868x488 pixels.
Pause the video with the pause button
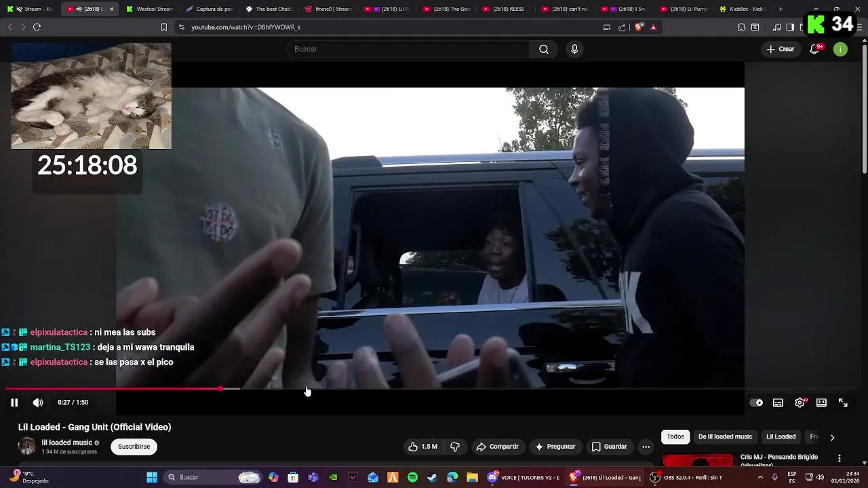point(14,403)
